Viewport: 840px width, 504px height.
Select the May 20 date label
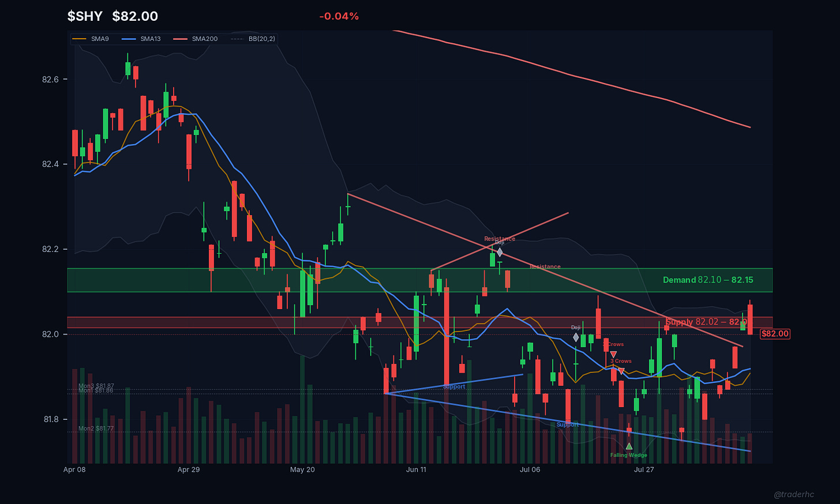click(302, 469)
